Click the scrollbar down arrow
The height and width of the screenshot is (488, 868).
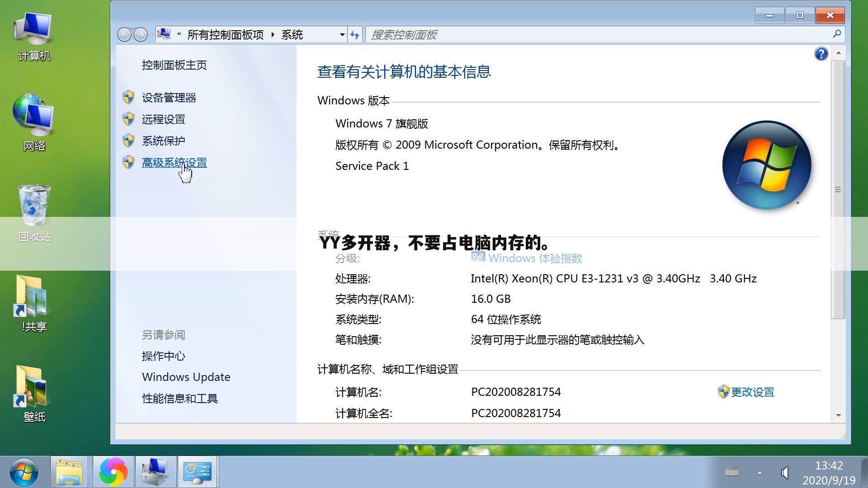(x=839, y=415)
